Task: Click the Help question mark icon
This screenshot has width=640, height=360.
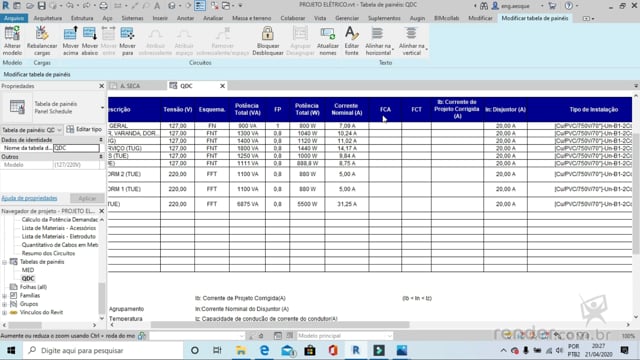Action: pyautogui.click(x=569, y=6)
